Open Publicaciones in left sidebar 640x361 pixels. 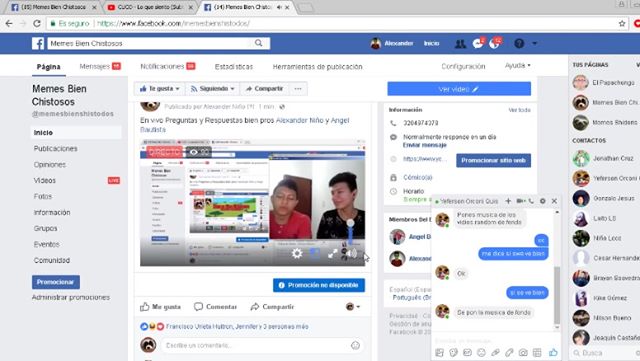[x=56, y=149]
